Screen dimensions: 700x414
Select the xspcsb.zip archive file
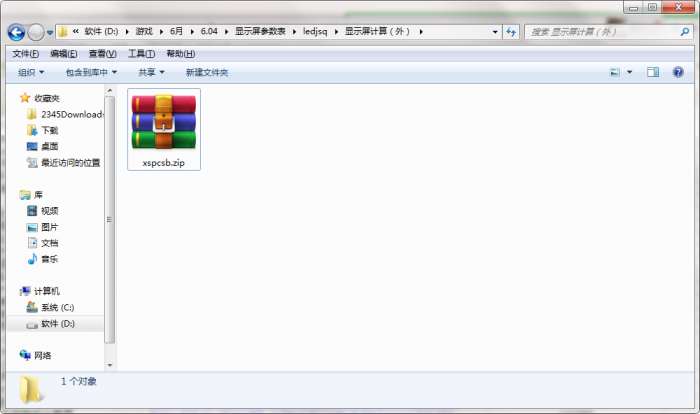164,129
